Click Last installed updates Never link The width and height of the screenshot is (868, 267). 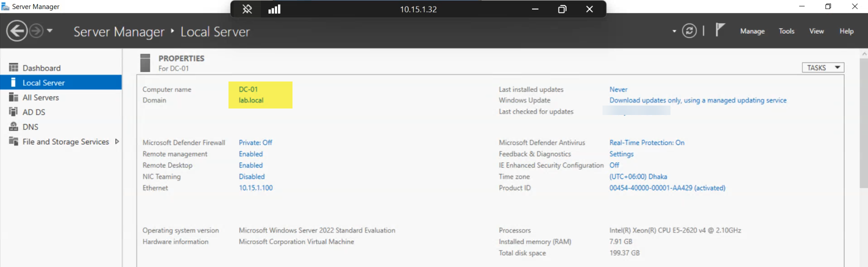(618, 89)
